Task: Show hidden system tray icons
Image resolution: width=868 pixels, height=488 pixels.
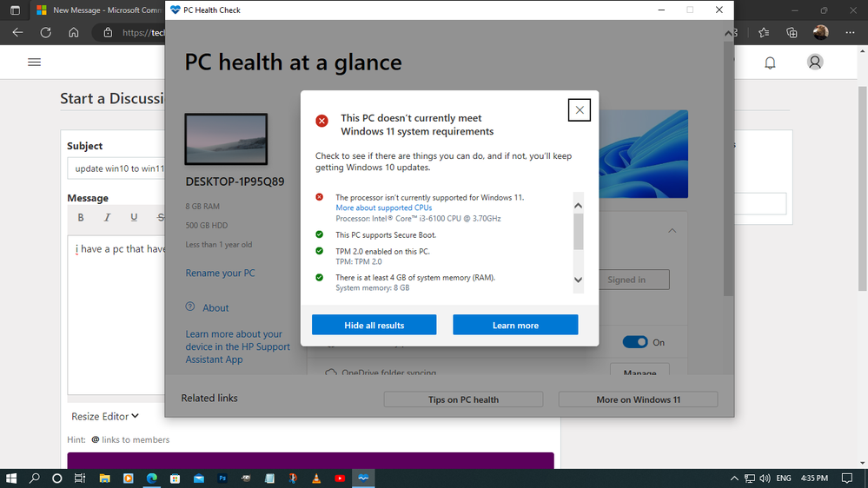Action: (x=734, y=478)
